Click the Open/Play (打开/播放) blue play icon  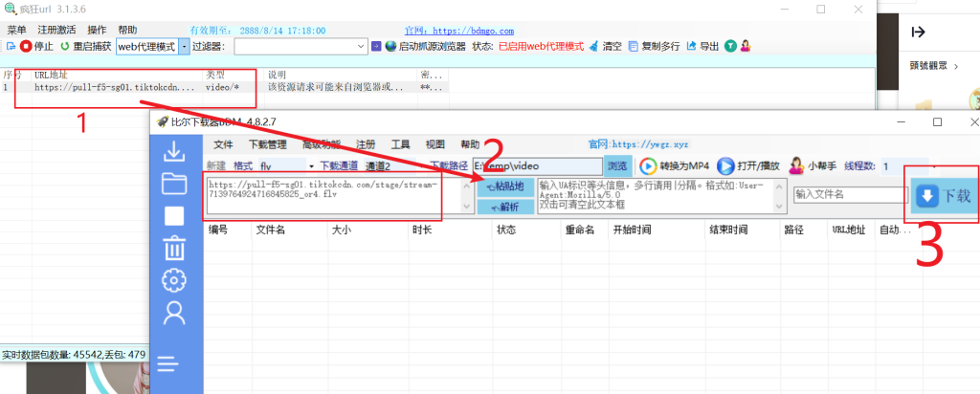725,165
